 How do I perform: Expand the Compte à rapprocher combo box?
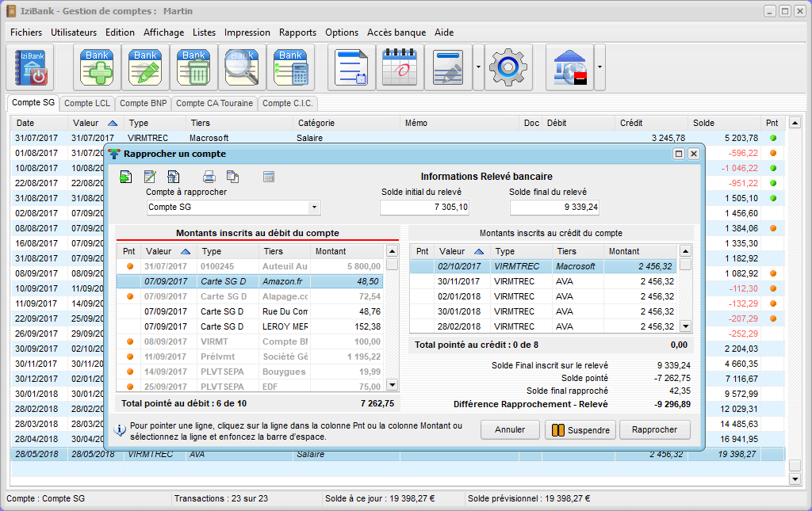[x=314, y=208]
